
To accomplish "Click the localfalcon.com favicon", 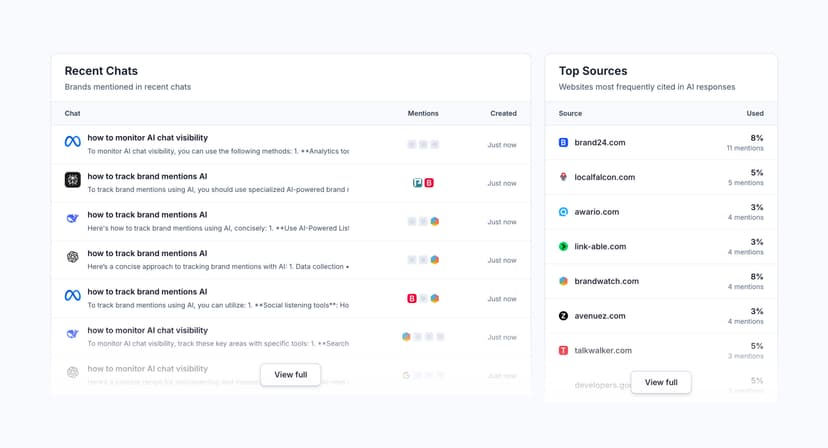I will pos(563,177).
